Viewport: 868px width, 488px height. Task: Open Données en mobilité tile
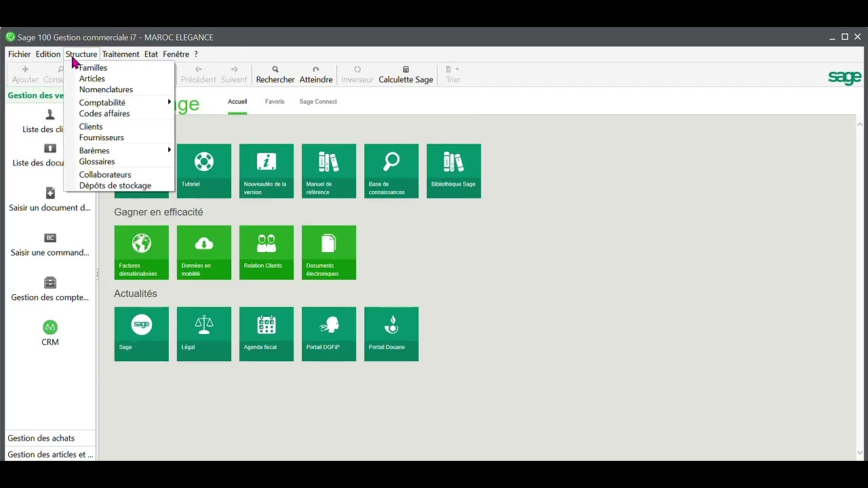click(204, 252)
